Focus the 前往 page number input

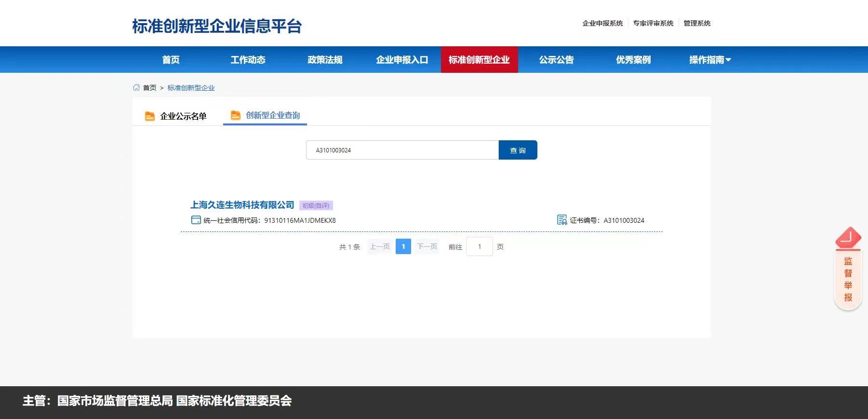click(x=480, y=246)
